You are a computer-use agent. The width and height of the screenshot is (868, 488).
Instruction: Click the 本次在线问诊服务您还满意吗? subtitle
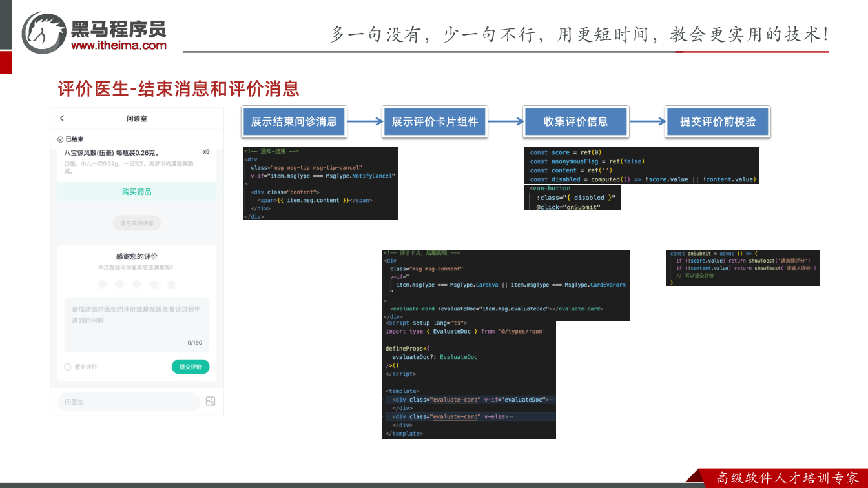click(136, 267)
